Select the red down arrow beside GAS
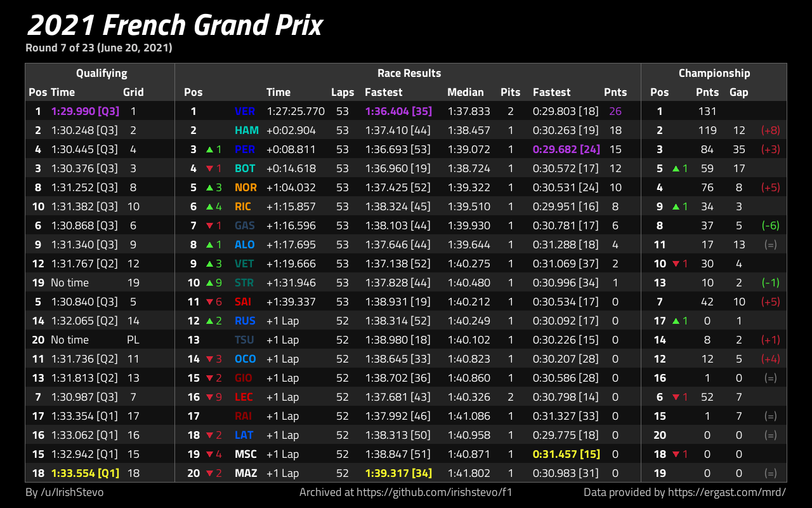 209,225
